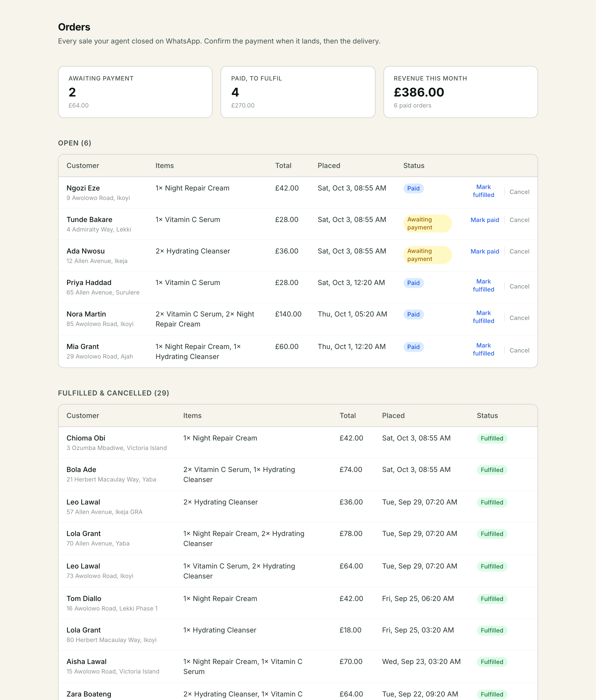Click Zara Boateng customer name
This screenshot has height=700, width=596.
[x=89, y=694]
